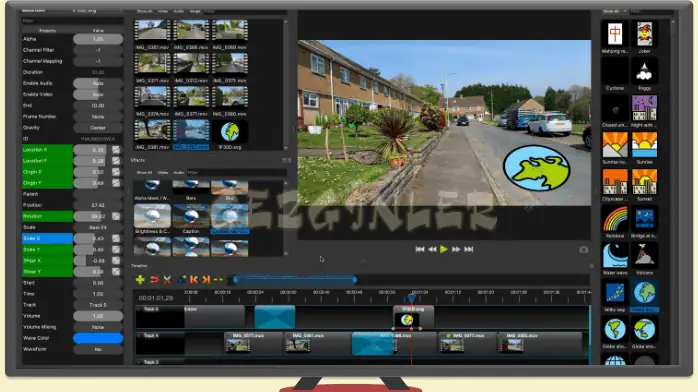Select the globe SVG file thumbnail
This screenshot has height=392, width=698.
click(x=230, y=132)
